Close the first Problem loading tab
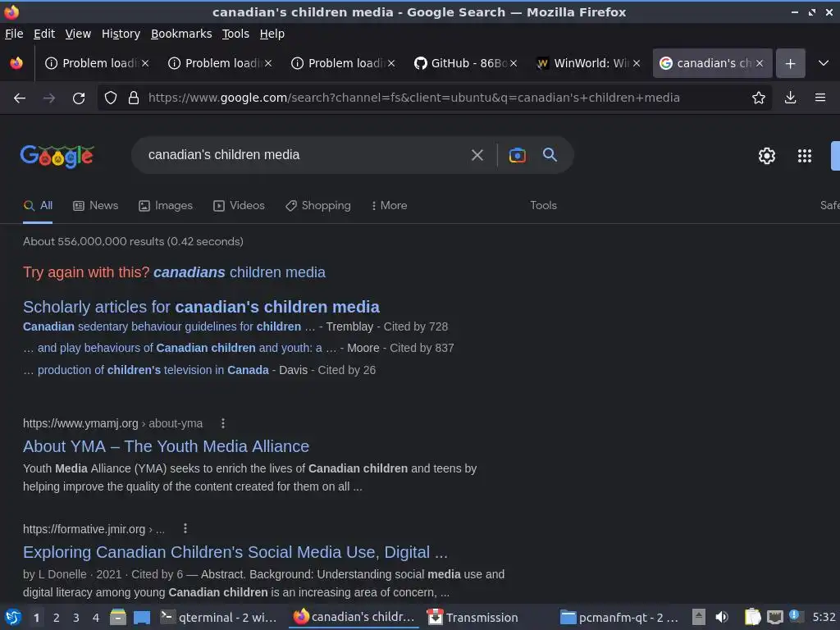 [x=145, y=63]
